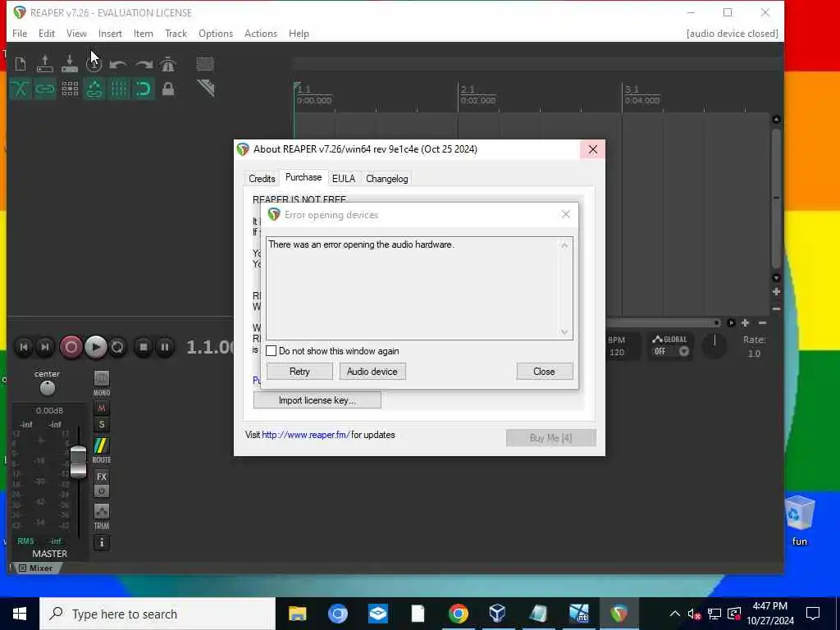Click the muted speaker tray icon
The image size is (840, 630).
pos(694,614)
